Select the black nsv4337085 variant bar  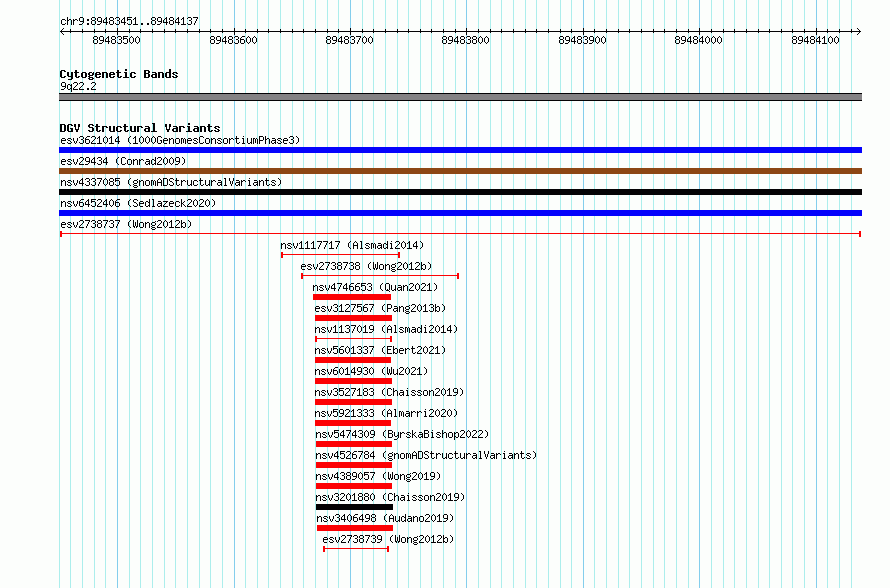(x=460, y=192)
